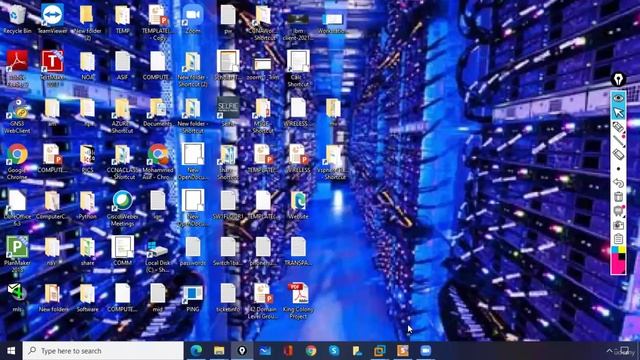640x360 pixels.
Task: Select the share folder on desktop
Action: [x=87, y=252]
